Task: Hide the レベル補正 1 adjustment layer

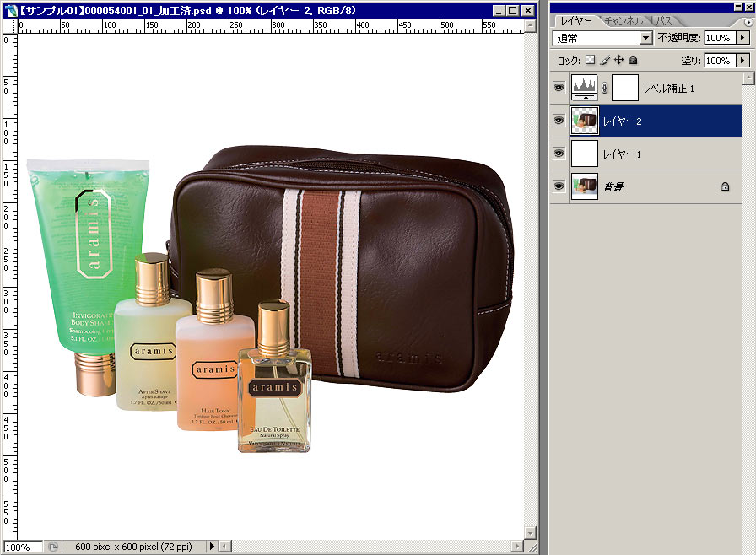Action: coord(559,88)
